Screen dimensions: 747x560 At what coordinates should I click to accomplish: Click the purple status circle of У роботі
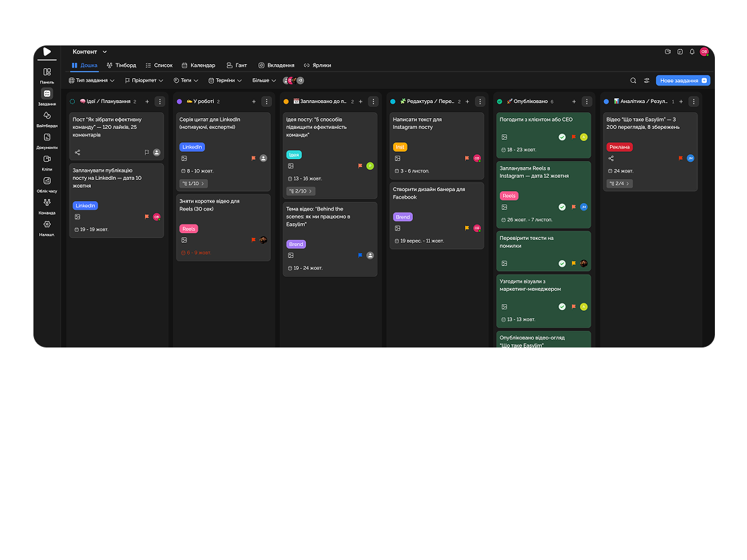[179, 102]
